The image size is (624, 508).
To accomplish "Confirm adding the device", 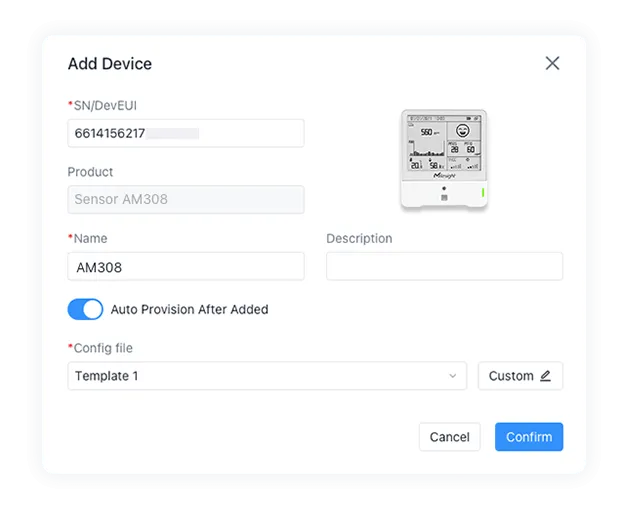I will [x=528, y=437].
